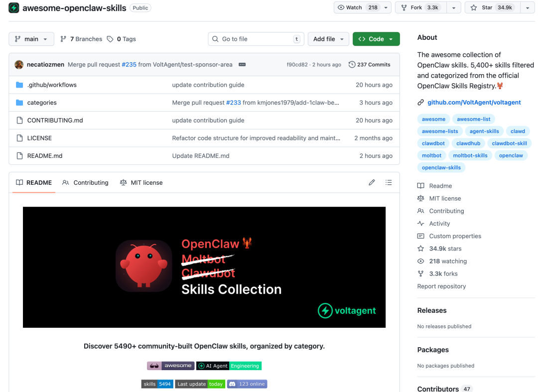This screenshot has height=392, width=538.
Task: Click the Discord 123 online badge
Action: 247,384
